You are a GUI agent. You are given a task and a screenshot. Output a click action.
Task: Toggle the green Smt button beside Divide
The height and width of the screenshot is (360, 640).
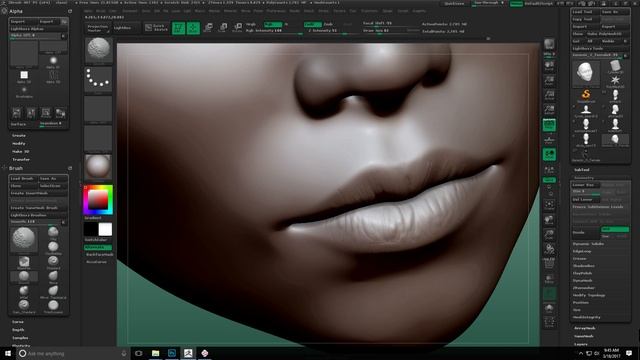tap(615, 229)
